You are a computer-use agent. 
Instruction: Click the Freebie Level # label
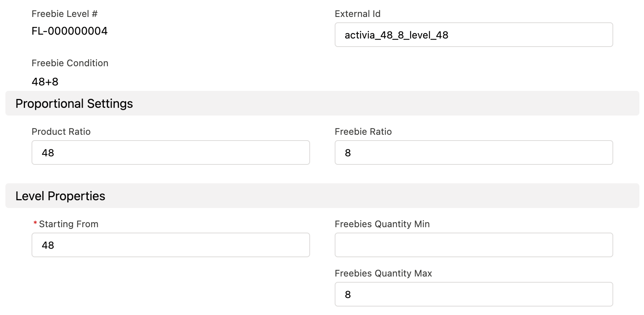pos(65,14)
